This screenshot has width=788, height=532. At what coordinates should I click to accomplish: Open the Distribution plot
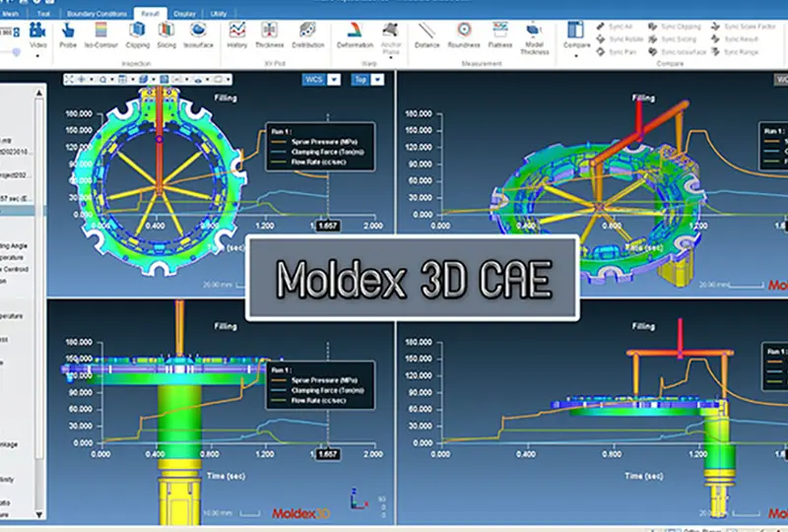[307, 35]
